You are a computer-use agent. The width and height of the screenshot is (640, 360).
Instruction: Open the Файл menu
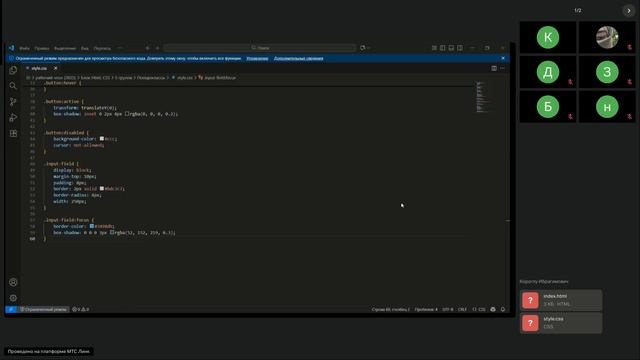pyautogui.click(x=24, y=48)
